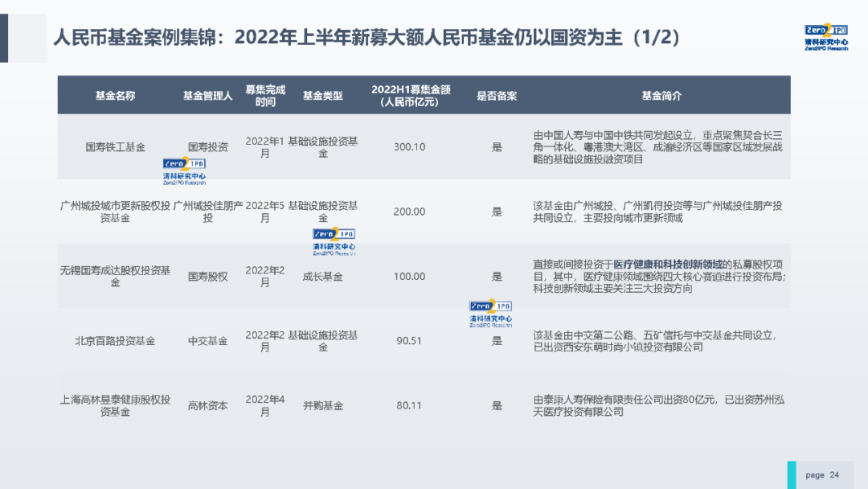The image size is (868, 489).
Task: Select the 300.10 amount cell
Action: pyautogui.click(x=410, y=147)
